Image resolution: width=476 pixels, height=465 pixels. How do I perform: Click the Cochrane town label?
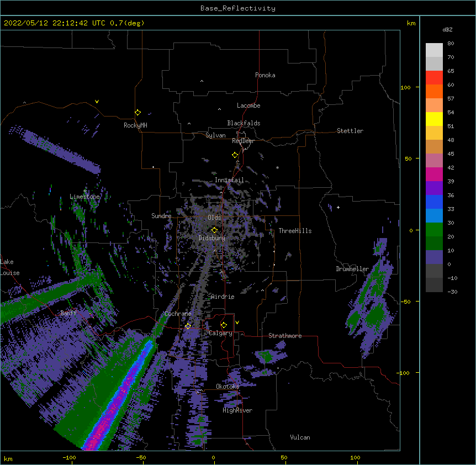coord(178,314)
